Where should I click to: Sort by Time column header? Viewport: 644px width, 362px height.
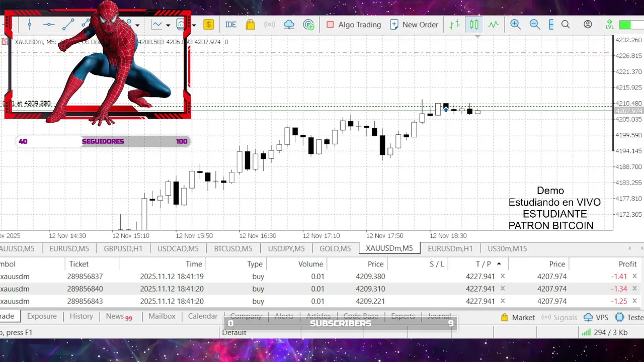[194, 264]
